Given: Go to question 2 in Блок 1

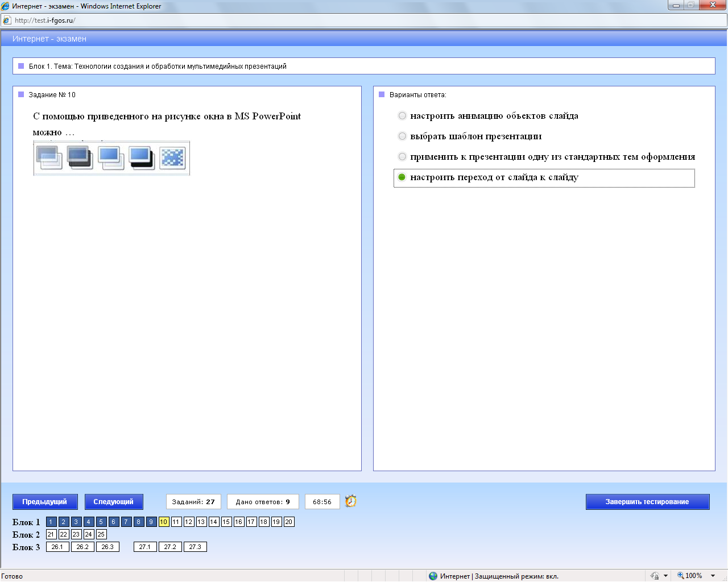Looking at the screenshot, I should 64,522.
